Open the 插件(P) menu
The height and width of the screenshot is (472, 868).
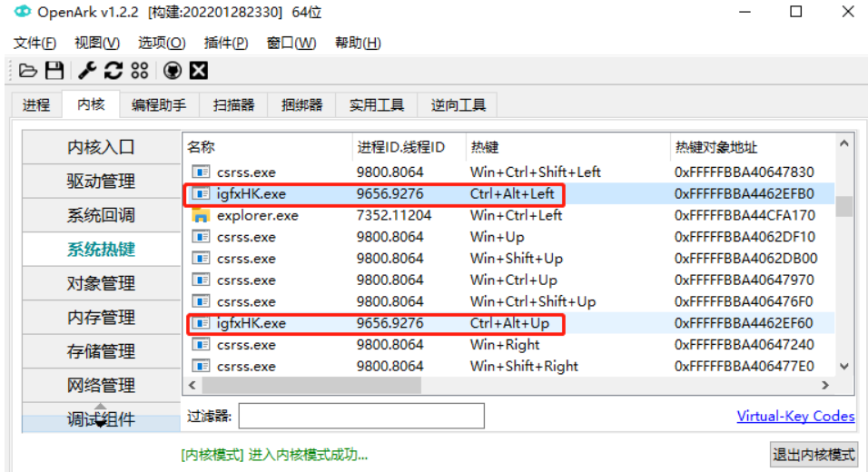[226, 43]
